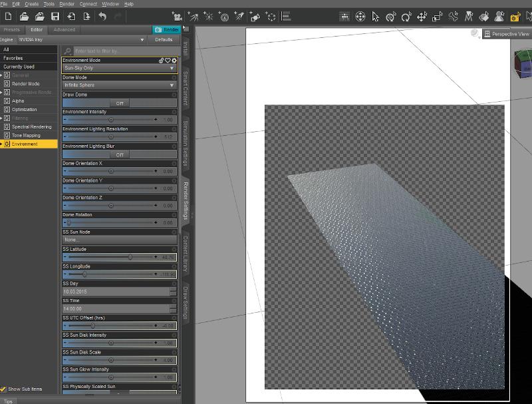This screenshot has width=532, height=404.
Task: Open the Render menu
Action: click(67, 4)
